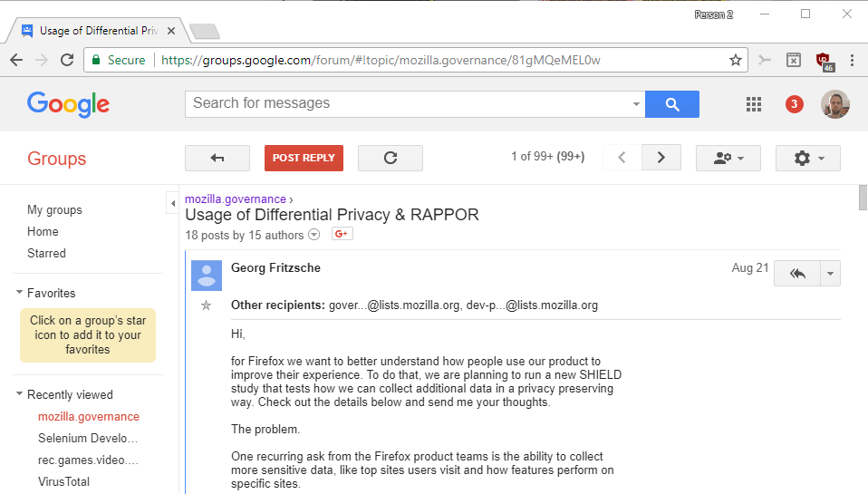Image resolution: width=868 pixels, height=494 pixels.
Task: Click the vertical scrollbar thumb
Action: click(x=863, y=198)
